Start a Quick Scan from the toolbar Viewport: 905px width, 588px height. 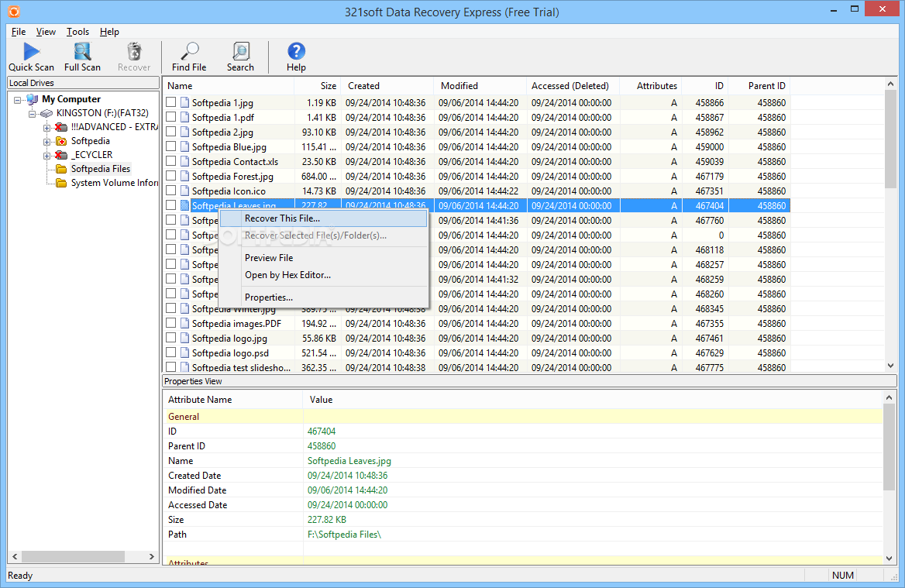point(31,57)
